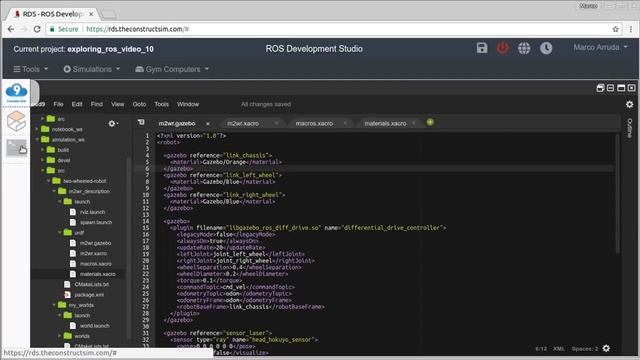Open the Cloud9 IDE sidebar icon
Screen dimensions: 640x360
pyautogui.click(x=16, y=92)
